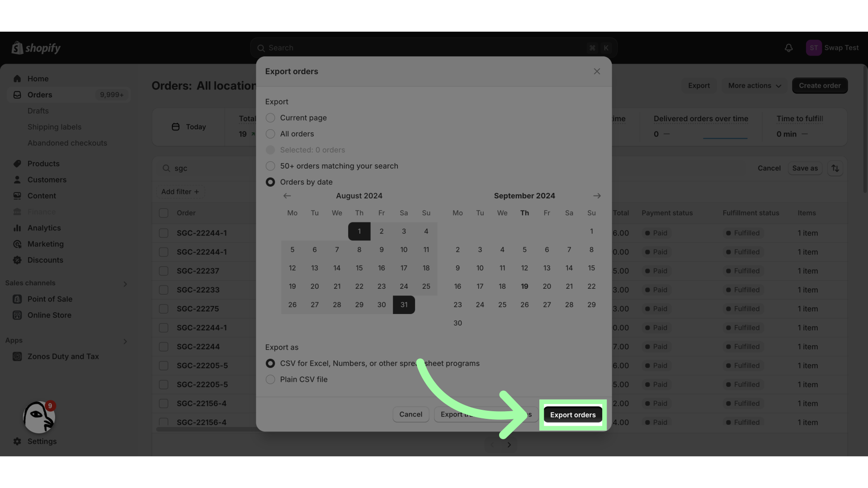Click the Shopify home icon

coord(17,47)
